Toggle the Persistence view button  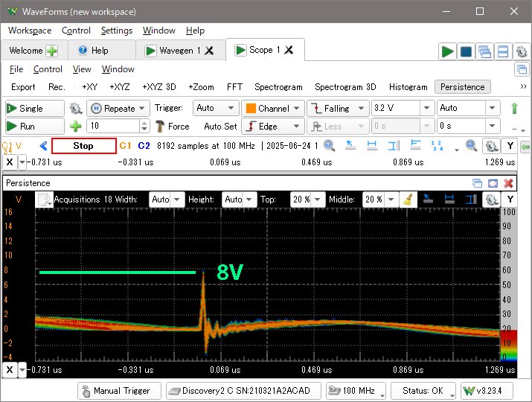(x=463, y=87)
